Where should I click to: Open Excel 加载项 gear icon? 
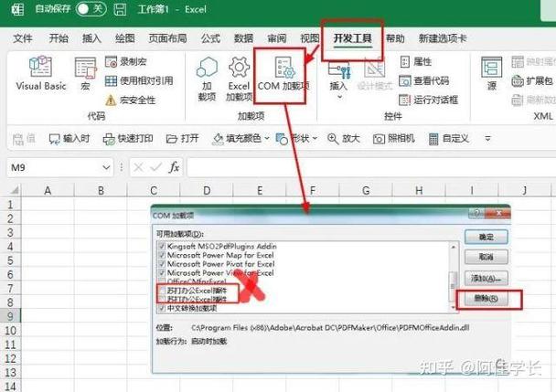239,67
